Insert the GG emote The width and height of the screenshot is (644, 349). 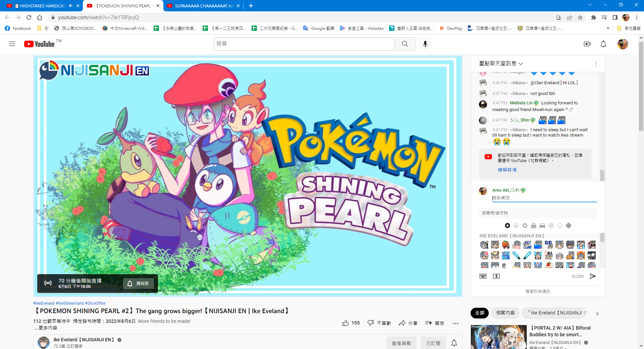(x=548, y=245)
